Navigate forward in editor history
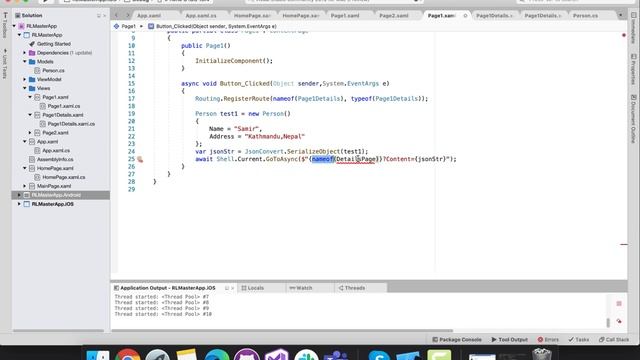 [x=127, y=16]
